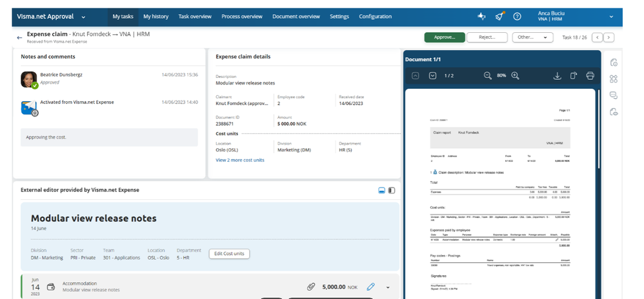Switch to Task overview

point(195,16)
